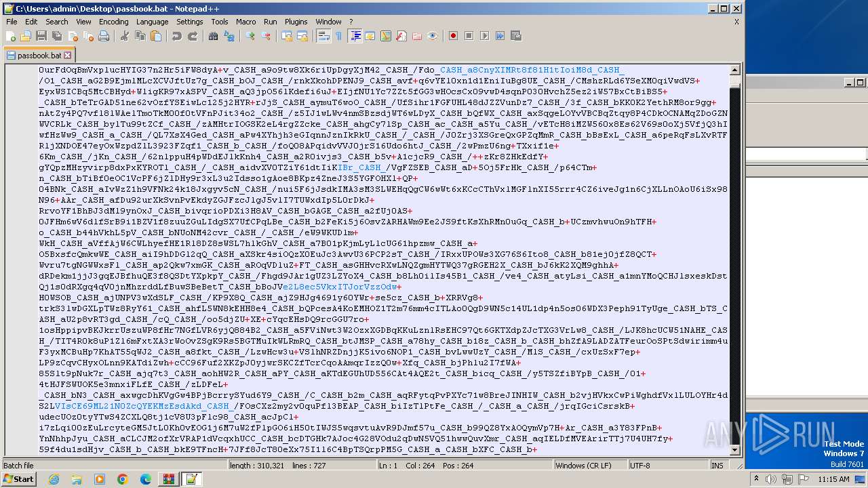Open the Window menu

tap(329, 22)
